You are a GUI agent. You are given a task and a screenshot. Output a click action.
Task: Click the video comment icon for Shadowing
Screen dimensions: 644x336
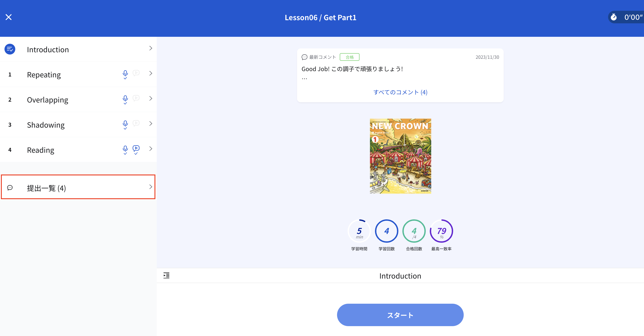(136, 123)
